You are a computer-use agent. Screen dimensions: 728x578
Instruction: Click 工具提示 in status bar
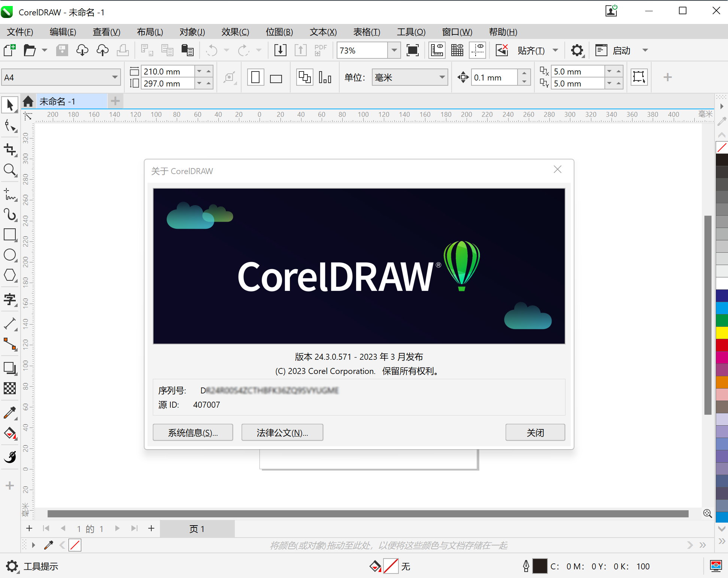pyautogui.click(x=41, y=566)
